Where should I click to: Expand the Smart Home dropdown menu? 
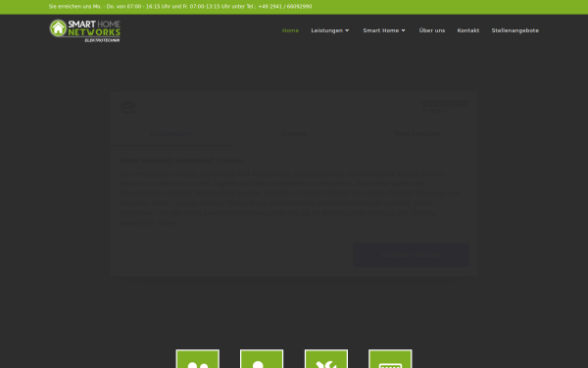[x=384, y=30]
